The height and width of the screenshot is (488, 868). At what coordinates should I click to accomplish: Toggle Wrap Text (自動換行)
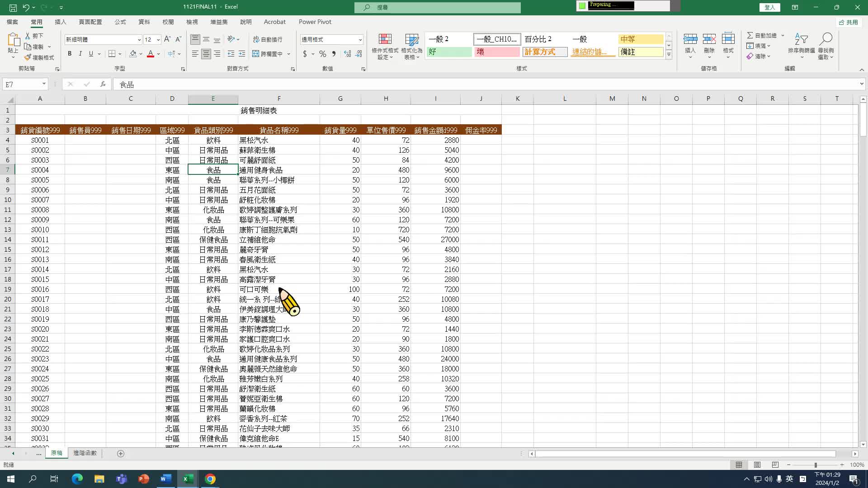point(268,39)
